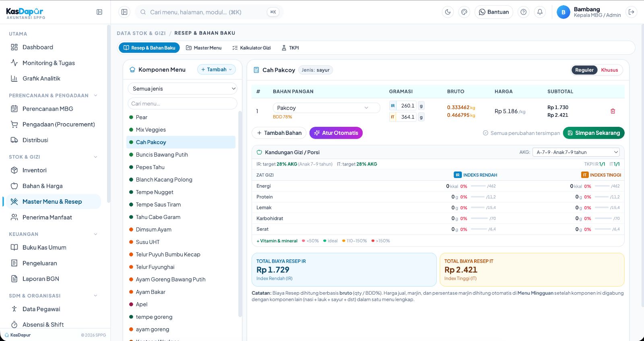The image size is (644, 341).
Task: Switch recipe mode to Reguler
Action: [584, 70]
